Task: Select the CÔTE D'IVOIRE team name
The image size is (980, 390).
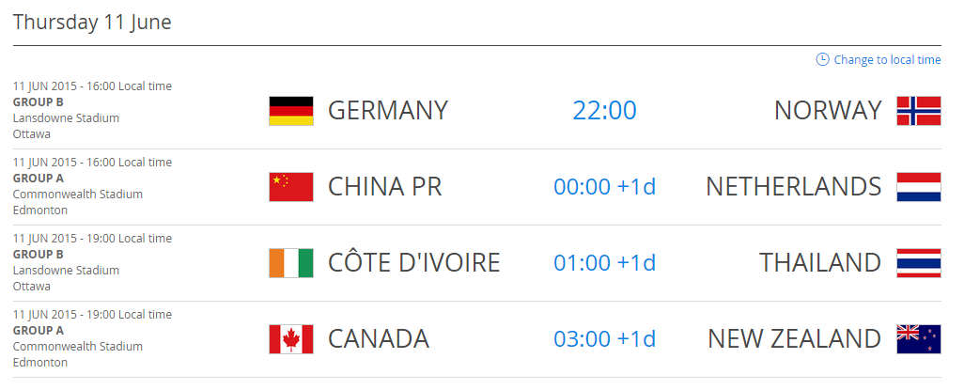Action: coord(413,262)
